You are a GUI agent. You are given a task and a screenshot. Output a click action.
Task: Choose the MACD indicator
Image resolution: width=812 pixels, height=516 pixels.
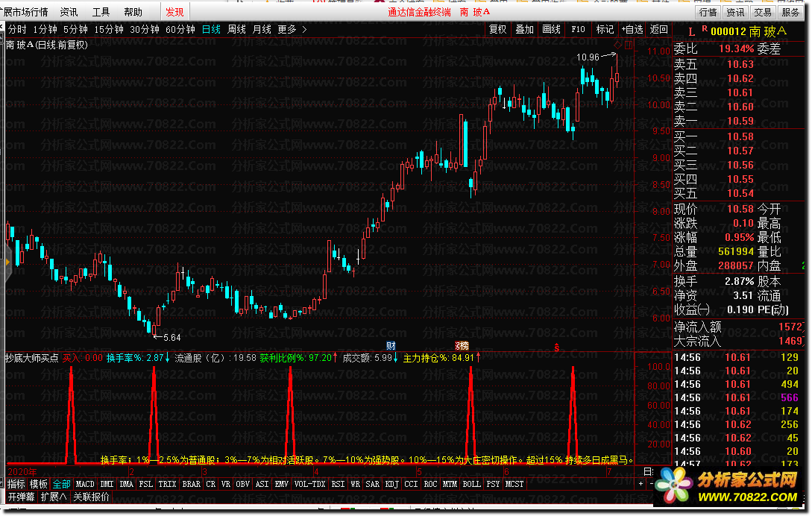[x=86, y=484]
